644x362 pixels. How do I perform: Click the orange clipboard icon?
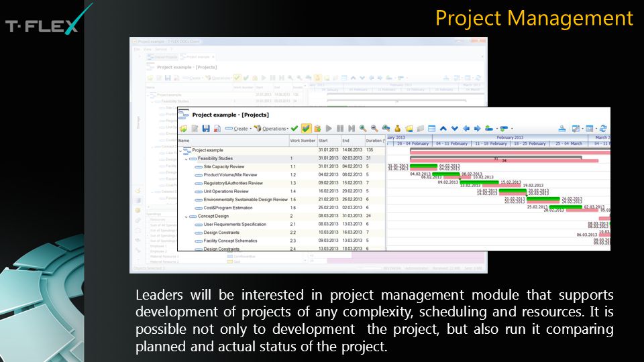317,129
